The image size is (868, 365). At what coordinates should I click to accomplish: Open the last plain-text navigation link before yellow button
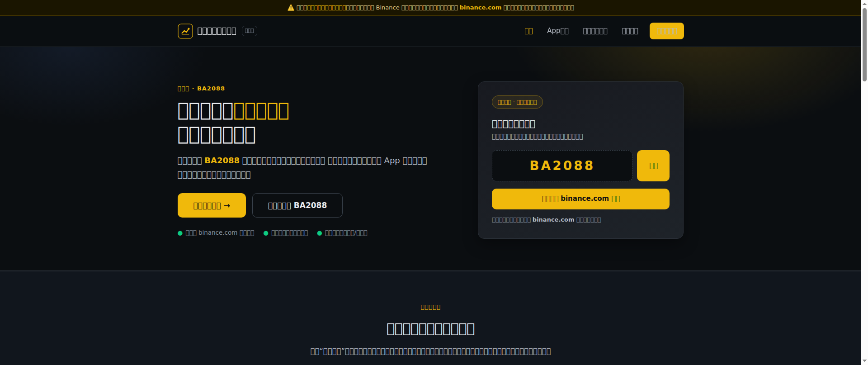[630, 31]
